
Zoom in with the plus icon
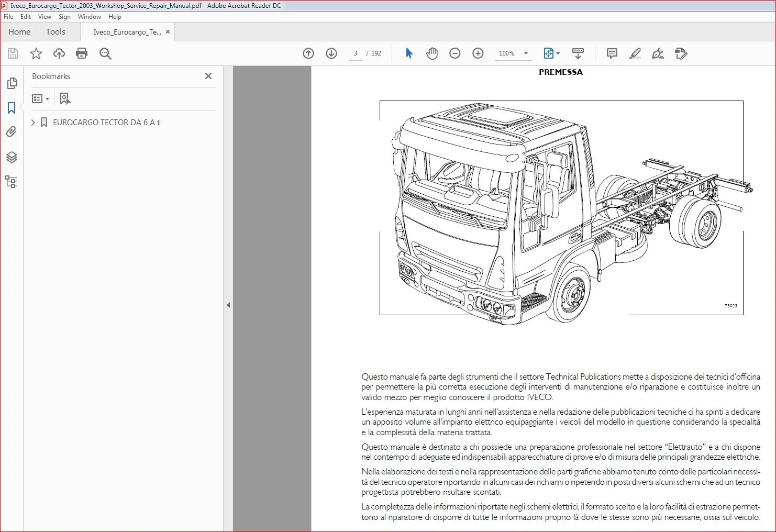pos(478,53)
